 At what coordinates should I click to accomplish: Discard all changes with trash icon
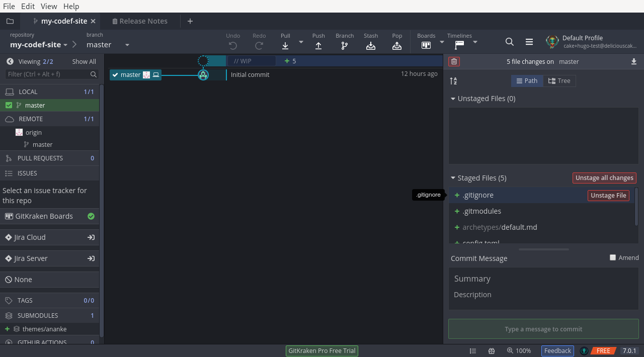pyautogui.click(x=454, y=61)
